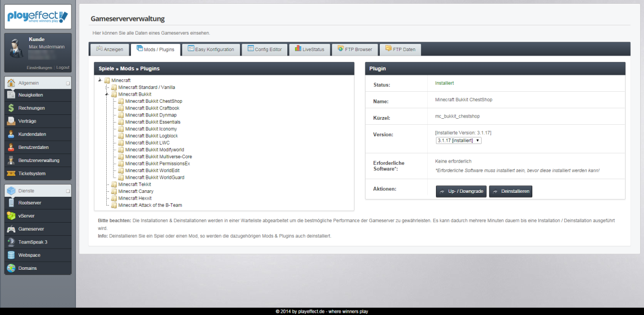This screenshot has width=644, height=315.
Task: Open the Mods / Plugins tab
Action: click(x=155, y=49)
